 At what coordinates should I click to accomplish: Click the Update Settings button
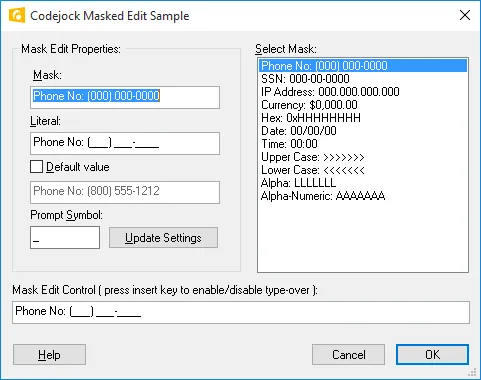tap(163, 238)
